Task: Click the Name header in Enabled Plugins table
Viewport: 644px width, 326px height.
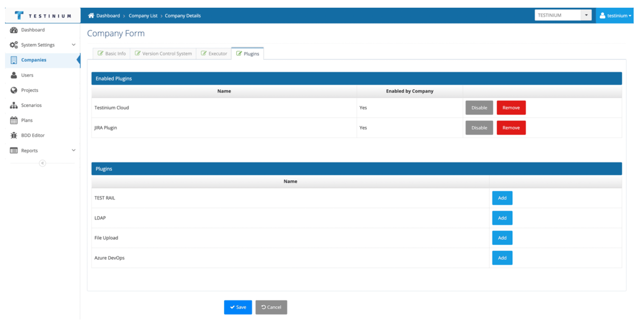Action: 224,91
